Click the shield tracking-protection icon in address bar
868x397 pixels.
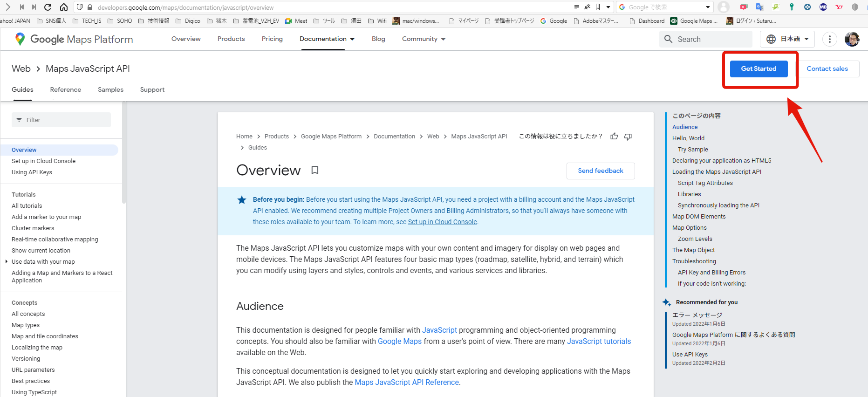80,7
